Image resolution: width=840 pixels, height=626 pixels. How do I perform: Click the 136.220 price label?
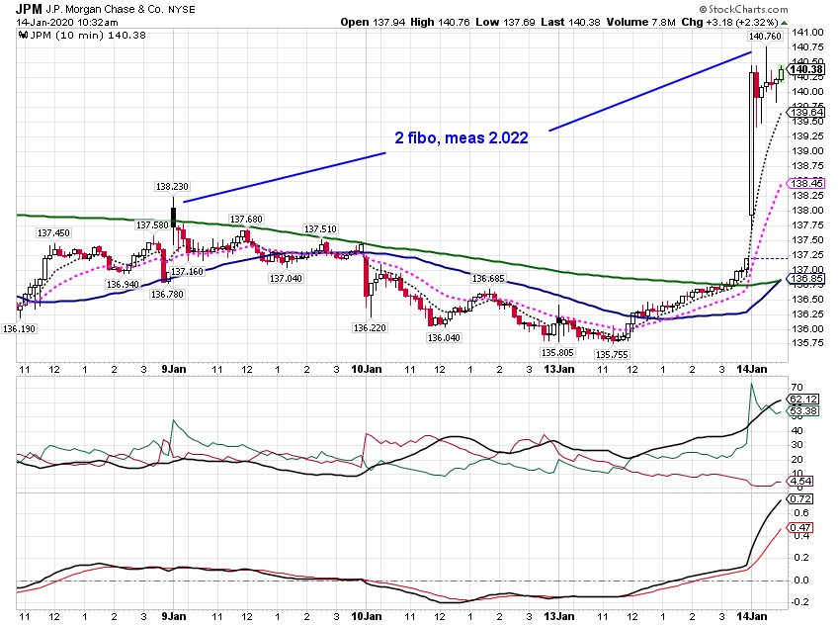pyautogui.click(x=370, y=327)
